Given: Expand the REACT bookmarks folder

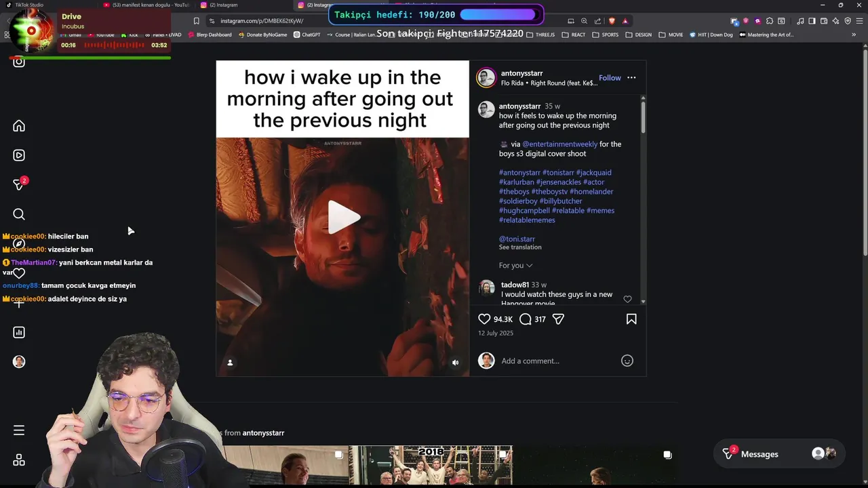Looking at the screenshot, I should [574, 35].
